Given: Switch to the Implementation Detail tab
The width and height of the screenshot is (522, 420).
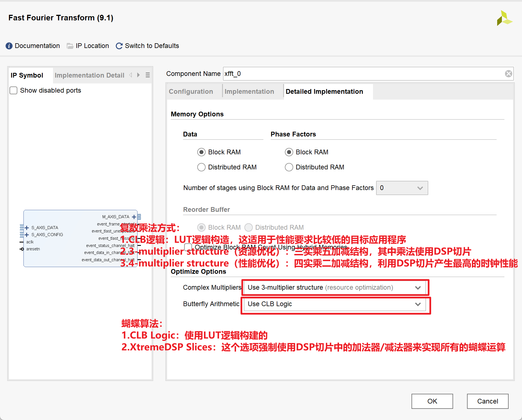Looking at the screenshot, I should [89, 75].
